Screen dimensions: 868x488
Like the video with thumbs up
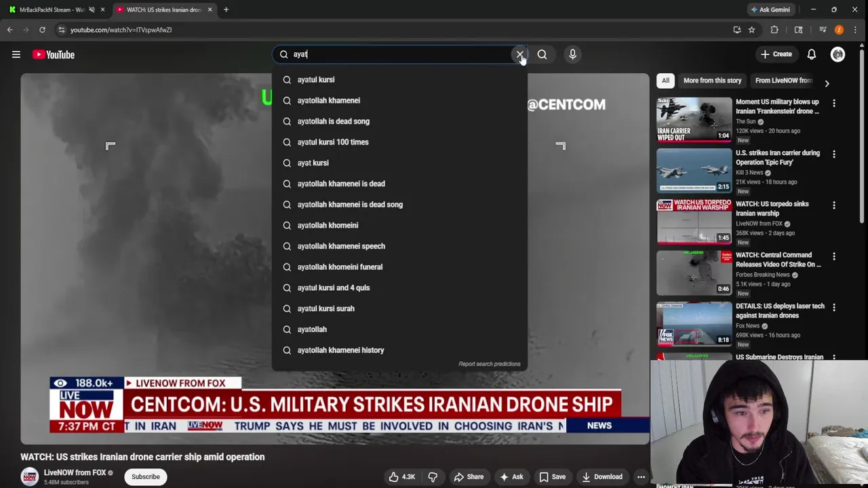401,476
